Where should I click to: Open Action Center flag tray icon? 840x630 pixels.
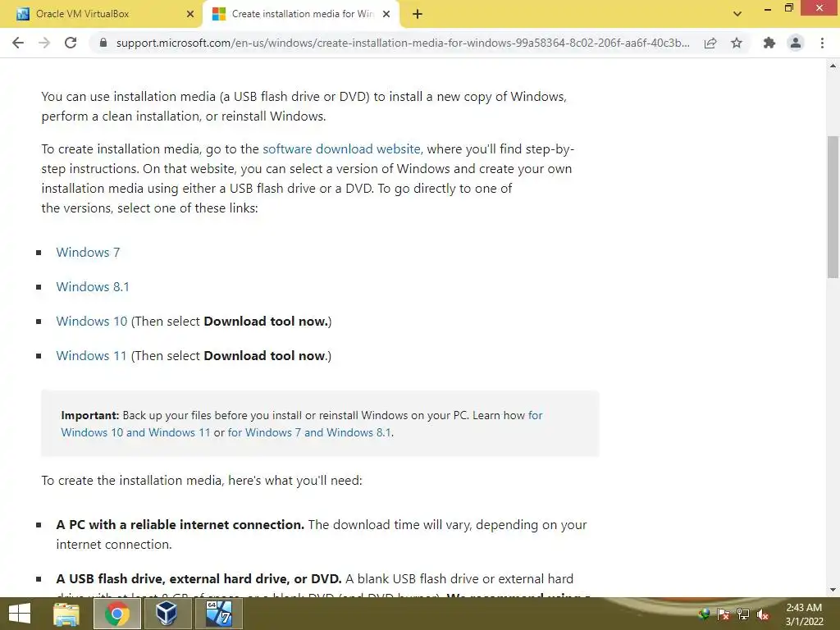[724, 614]
